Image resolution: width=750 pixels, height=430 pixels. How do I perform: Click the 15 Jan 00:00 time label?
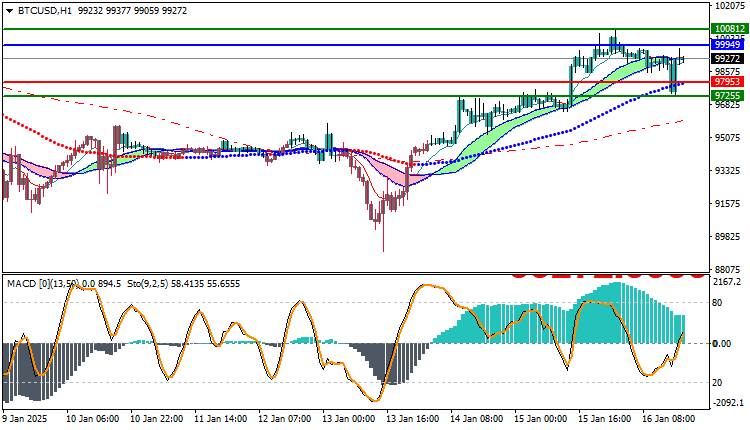click(540, 419)
